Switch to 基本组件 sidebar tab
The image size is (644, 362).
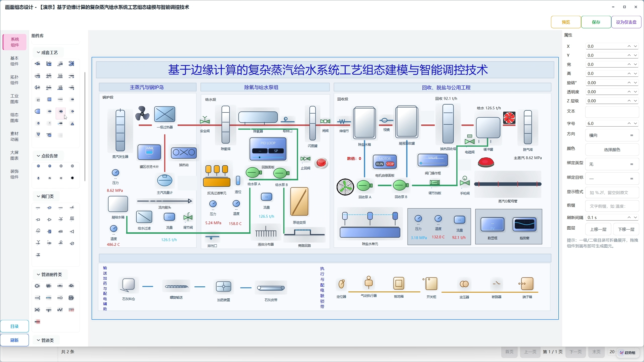(x=15, y=61)
